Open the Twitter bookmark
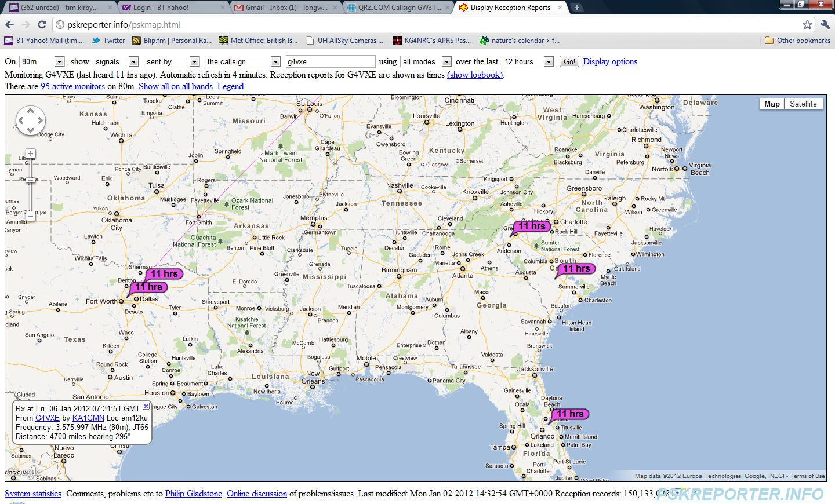Image resolution: width=835 pixels, height=504 pixels. [x=108, y=40]
